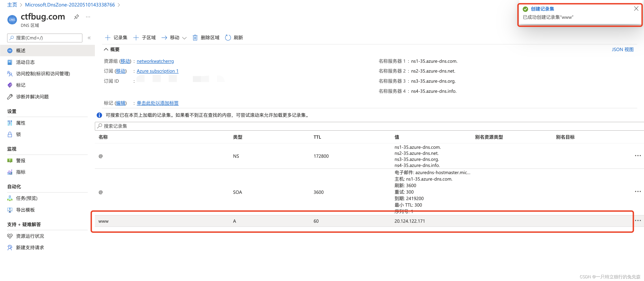Screen dimensions: 644x281
Task: Collapse the Essentials section
Action: [x=112, y=49]
